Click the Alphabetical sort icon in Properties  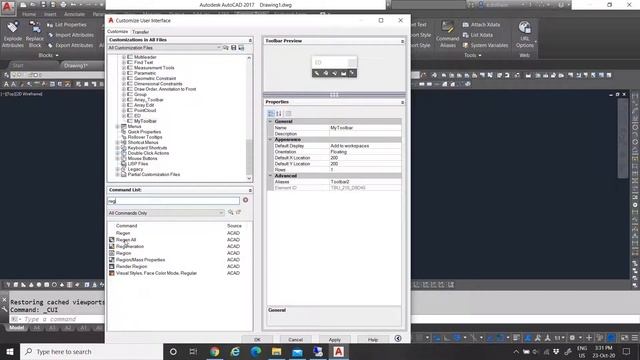point(279,113)
